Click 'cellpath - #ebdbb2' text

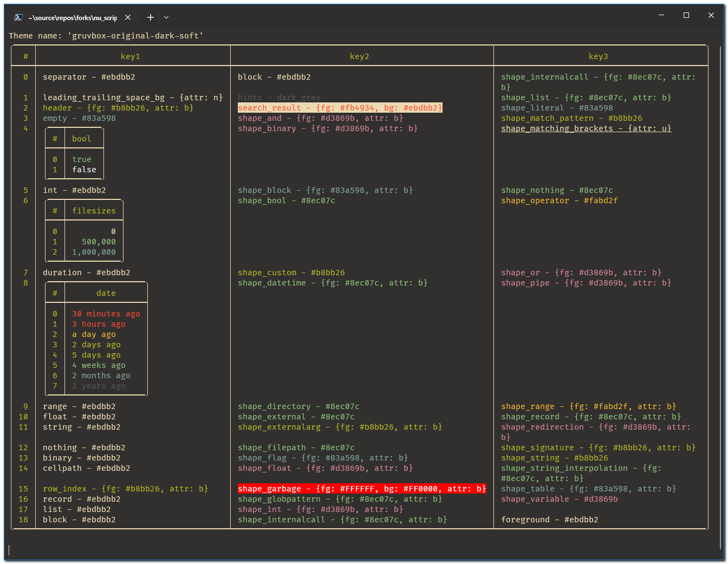87,468
